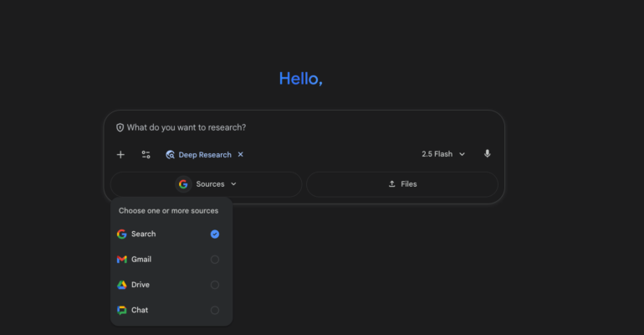The width and height of the screenshot is (644, 335).
Task: Select the Search menu entry
Action: [x=171, y=234]
